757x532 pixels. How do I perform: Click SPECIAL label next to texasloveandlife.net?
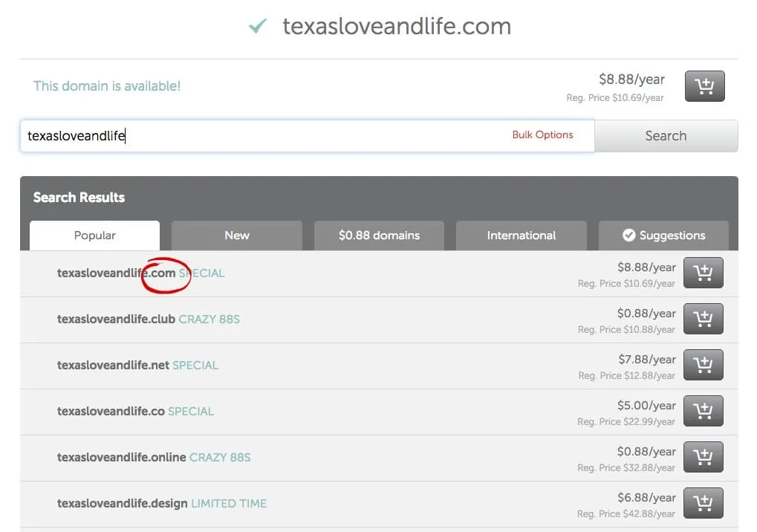tap(197, 365)
